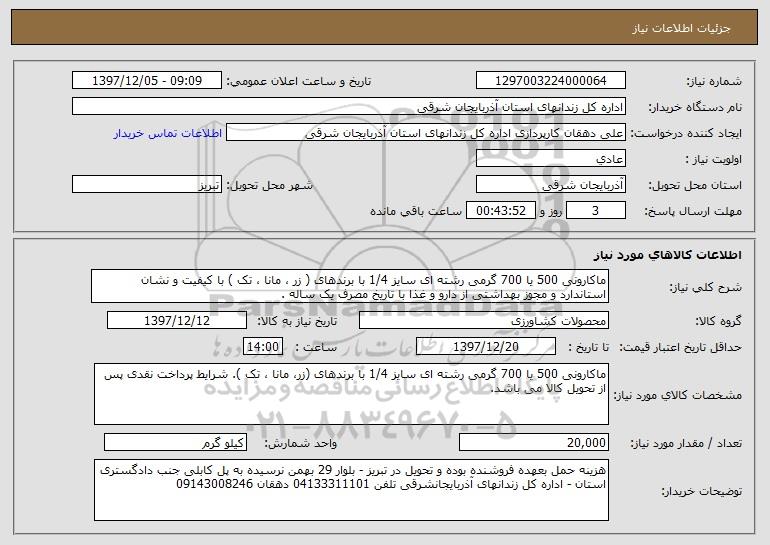Click the section heading اطلاعات کالاهای مورد نیاز
Viewport: 770px width, 545px height.
tap(667, 255)
